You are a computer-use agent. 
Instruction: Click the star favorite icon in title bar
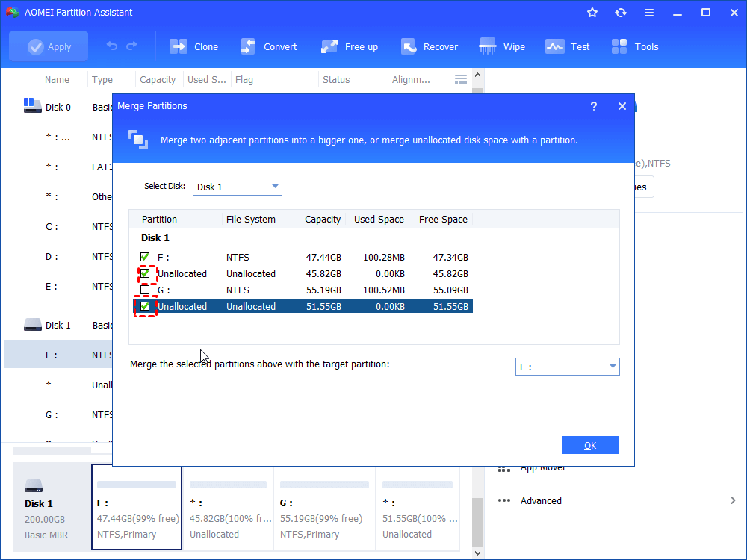(x=592, y=13)
